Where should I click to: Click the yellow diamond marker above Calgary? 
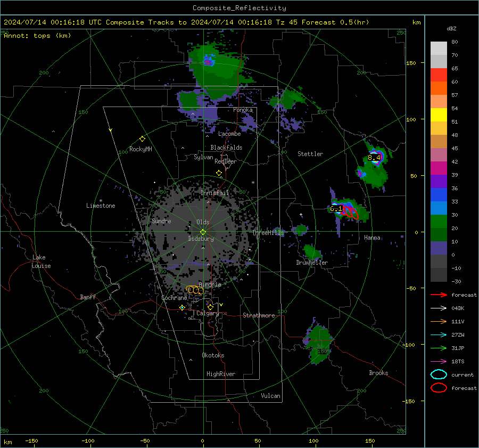(x=210, y=307)
